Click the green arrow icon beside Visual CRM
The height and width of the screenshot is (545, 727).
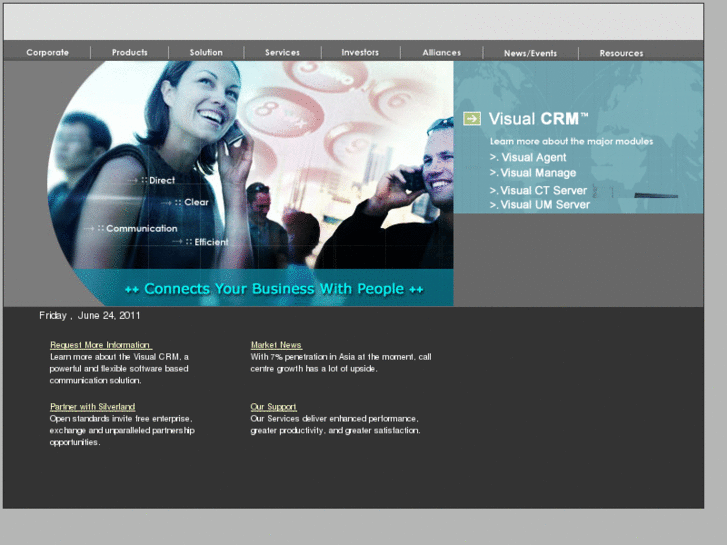point(472,119)
